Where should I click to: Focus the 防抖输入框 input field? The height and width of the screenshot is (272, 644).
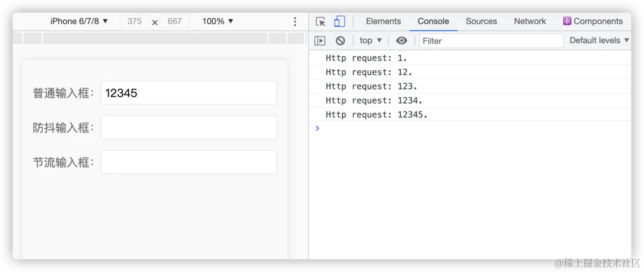(189, 128)
